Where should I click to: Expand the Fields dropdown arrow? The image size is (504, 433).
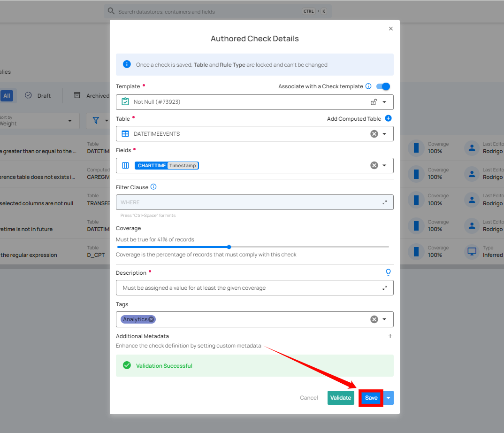(384, 165)
